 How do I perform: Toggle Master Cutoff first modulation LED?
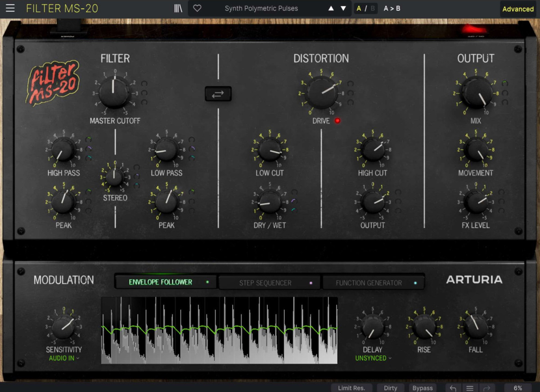pyautogui.click(x=144, y=84)
